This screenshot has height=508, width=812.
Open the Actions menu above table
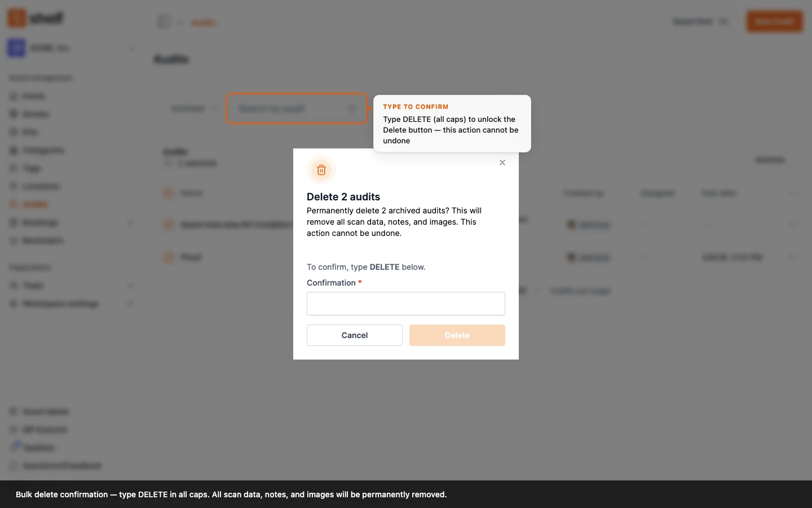770,160
